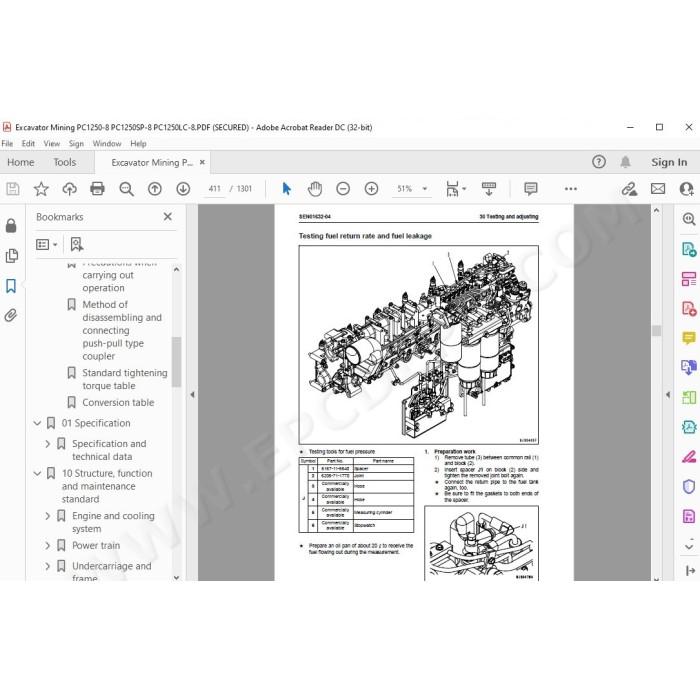This screenshot has height=700, width=700.
Task: Open Conversion table bookmark
Action: tap(118, 403)
